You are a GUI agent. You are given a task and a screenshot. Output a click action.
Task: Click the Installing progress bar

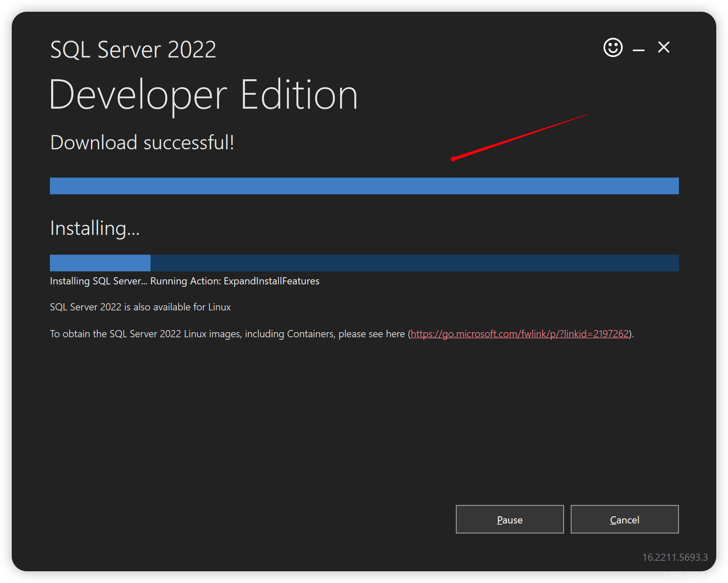[x=364, y=263]
